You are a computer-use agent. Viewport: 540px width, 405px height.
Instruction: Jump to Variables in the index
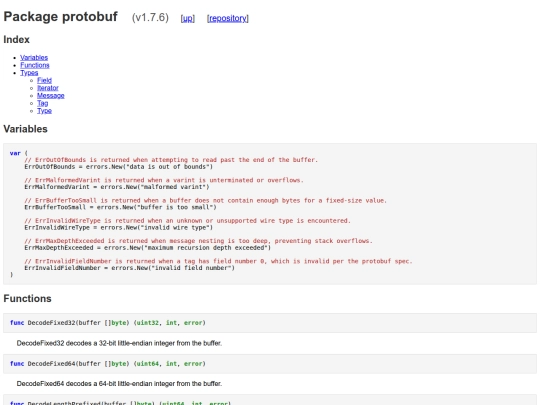(34, 58)
